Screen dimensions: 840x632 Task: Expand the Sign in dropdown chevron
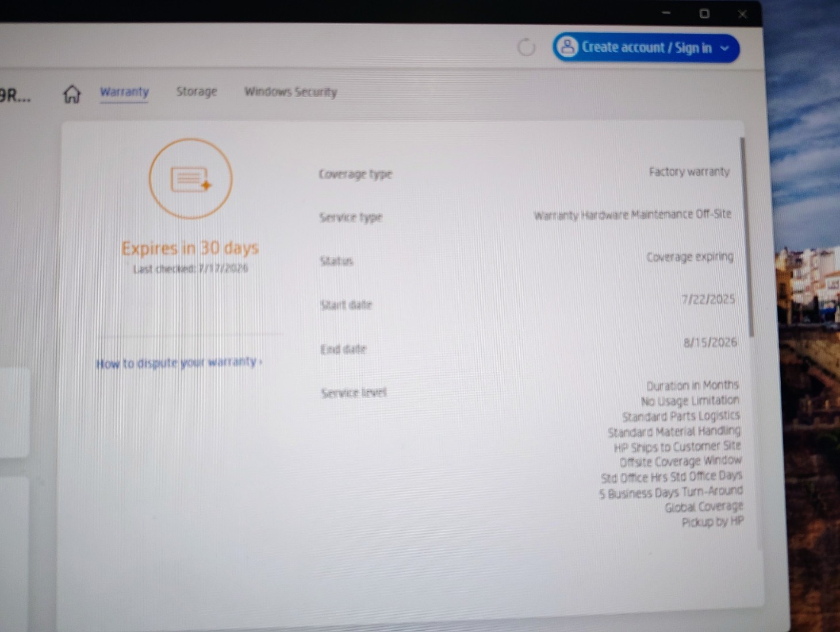point(724,48)
